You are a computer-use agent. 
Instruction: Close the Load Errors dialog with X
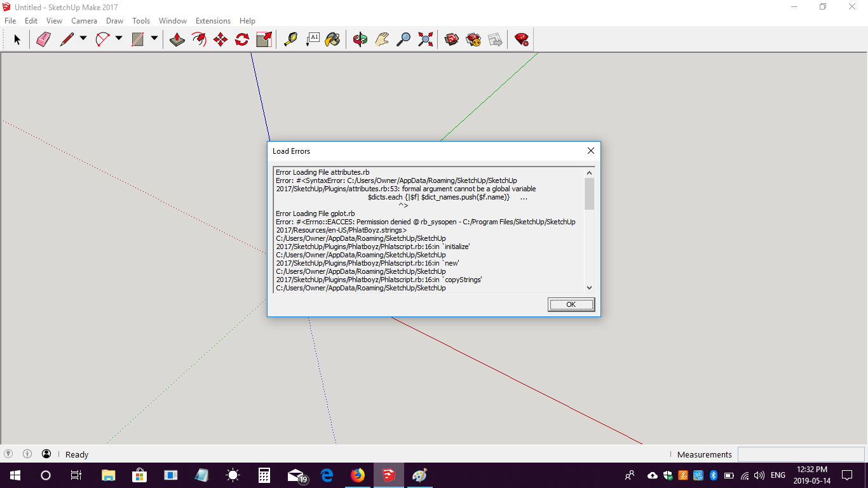click(590, 151)
